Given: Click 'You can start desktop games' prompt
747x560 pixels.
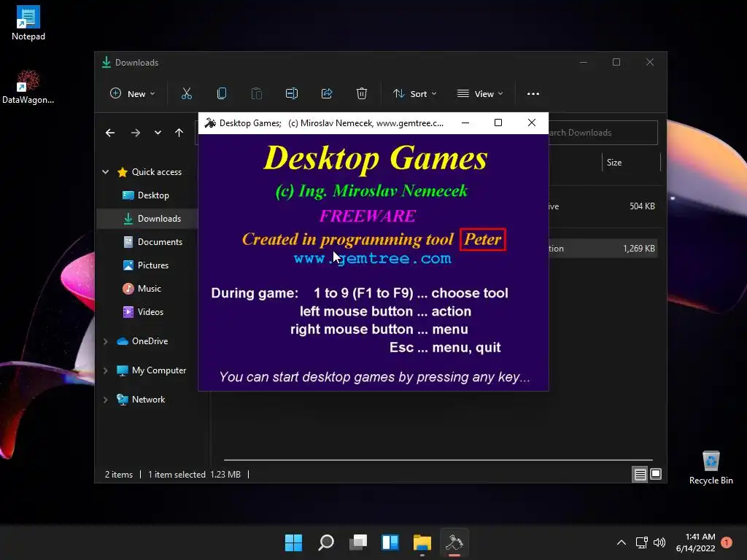Looking at the screenshot, I should click(374, 377).
